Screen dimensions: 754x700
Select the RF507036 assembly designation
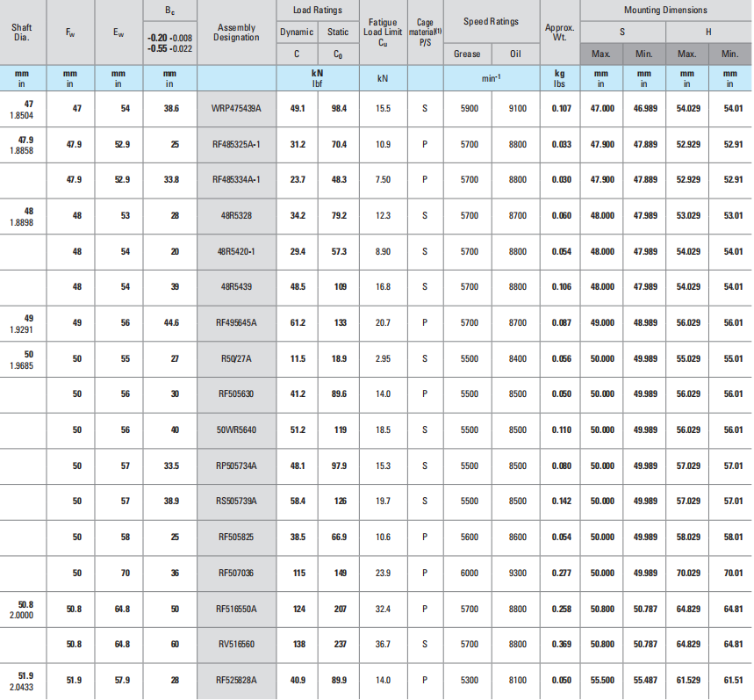coord(236,573)
